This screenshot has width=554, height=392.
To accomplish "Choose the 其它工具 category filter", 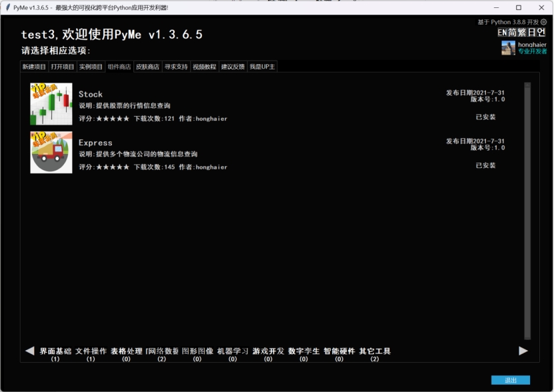I will [x=375, y=351].
